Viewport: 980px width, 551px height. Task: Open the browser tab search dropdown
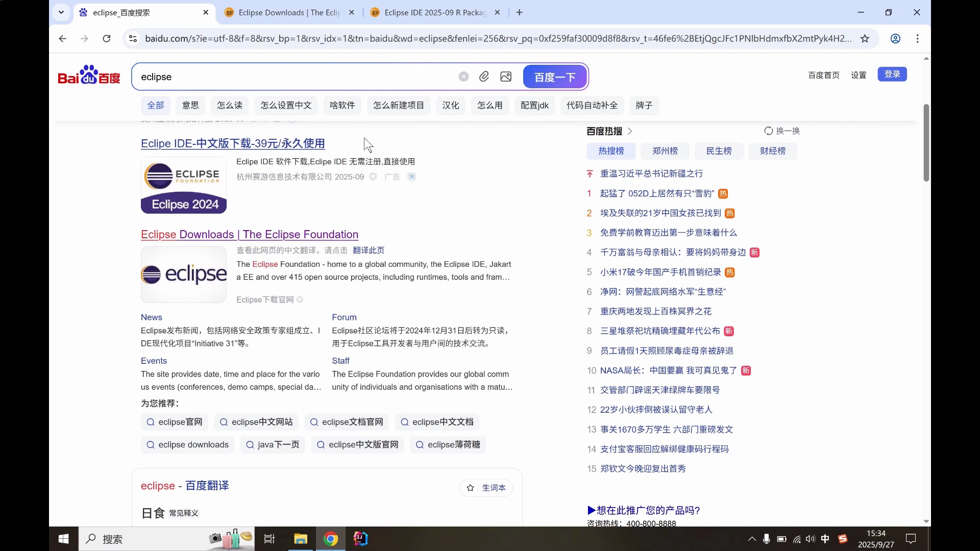coord(61,12)
